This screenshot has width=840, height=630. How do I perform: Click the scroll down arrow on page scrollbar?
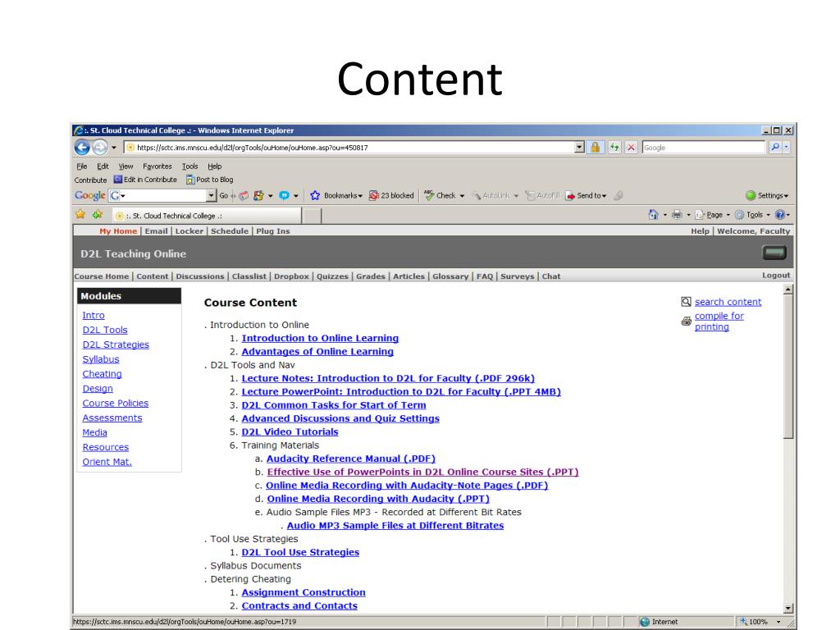[x=789, y=607]
